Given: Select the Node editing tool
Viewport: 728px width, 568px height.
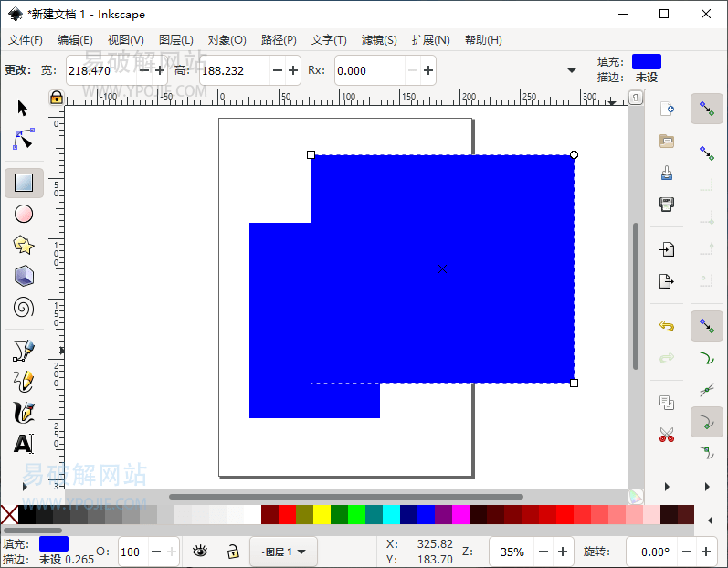Looking at the screenshot, I should tap(23, 139).
